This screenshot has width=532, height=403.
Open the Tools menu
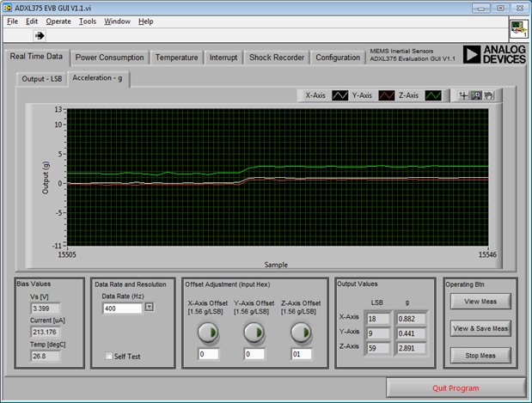pos(88,21)
